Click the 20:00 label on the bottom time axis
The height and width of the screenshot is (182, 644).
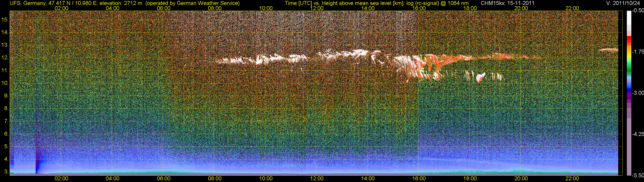pos(521,179)
